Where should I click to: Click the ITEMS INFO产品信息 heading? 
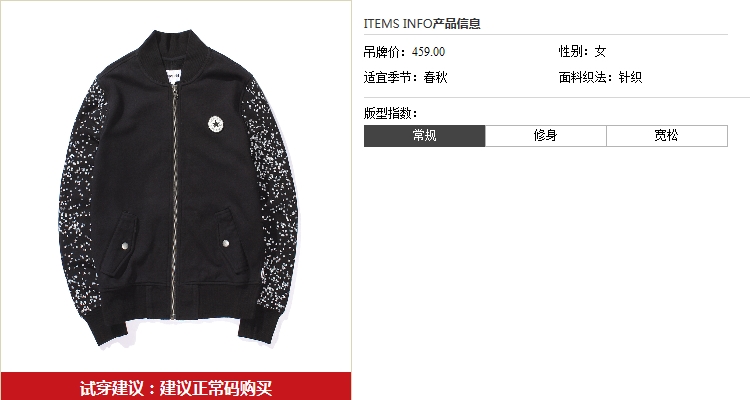tap(422, 23)
